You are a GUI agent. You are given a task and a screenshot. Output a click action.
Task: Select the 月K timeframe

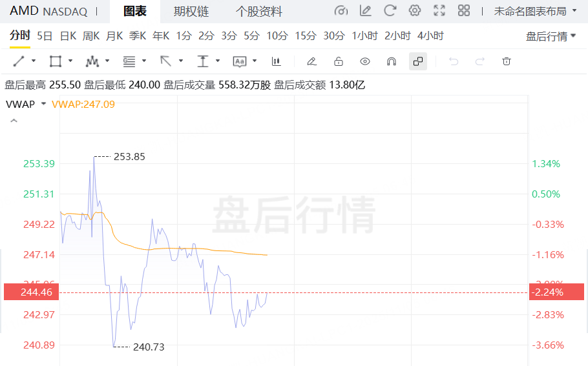point(114,36)
